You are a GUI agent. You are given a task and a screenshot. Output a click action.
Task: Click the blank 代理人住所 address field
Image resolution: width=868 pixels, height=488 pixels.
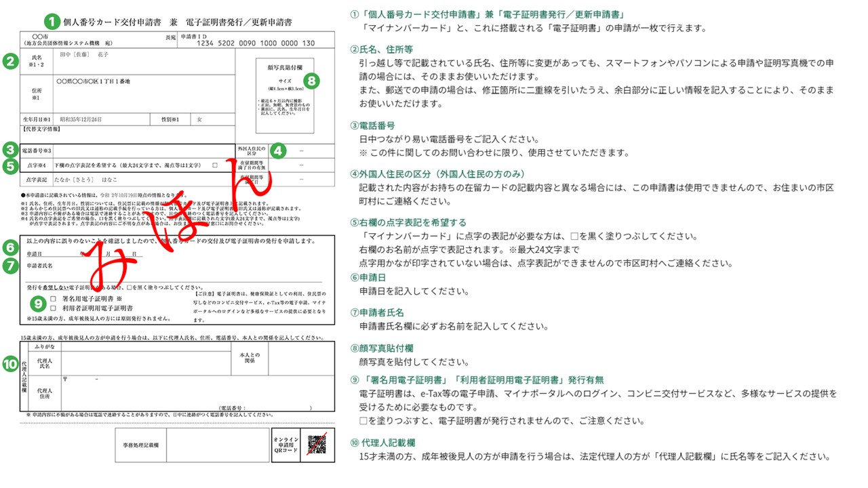(197, 393)
